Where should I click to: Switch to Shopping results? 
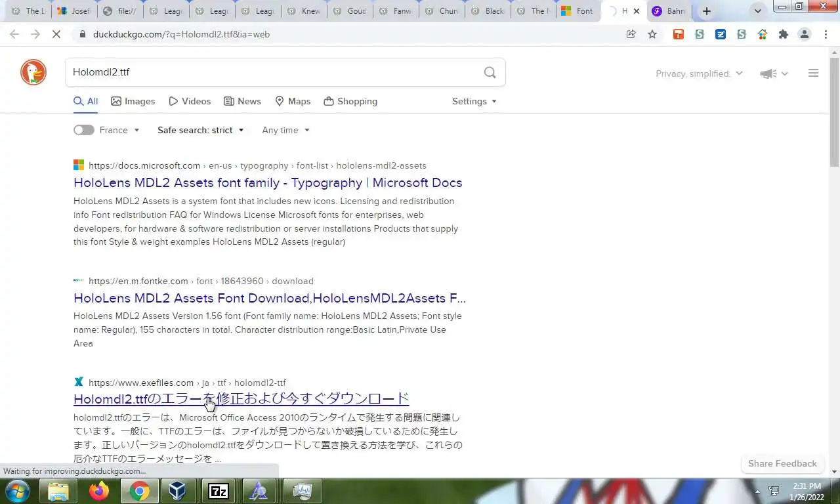click(x=350, y=101)
